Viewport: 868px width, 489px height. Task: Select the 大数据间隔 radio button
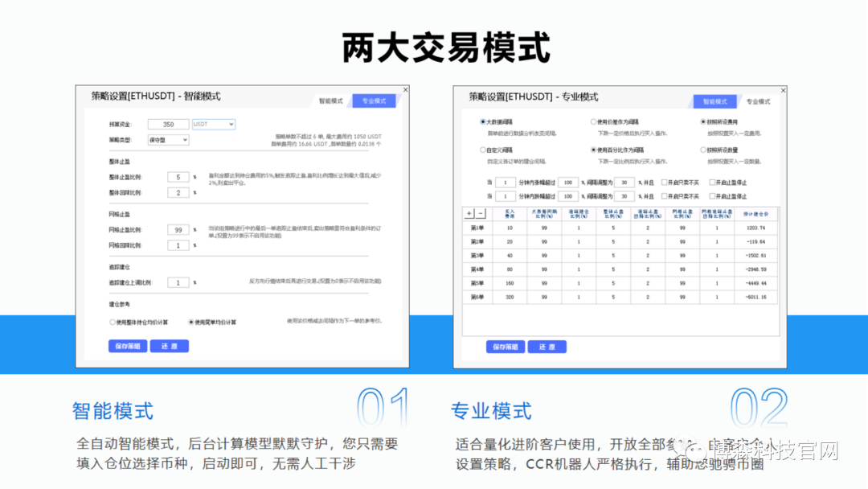coord(482,121)
